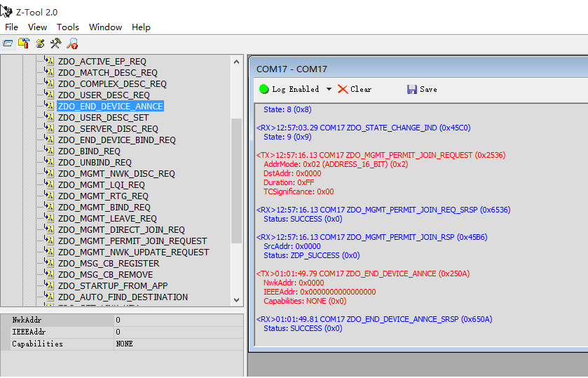
Task: Click the red X Clear icon
Action: point(343,89)
